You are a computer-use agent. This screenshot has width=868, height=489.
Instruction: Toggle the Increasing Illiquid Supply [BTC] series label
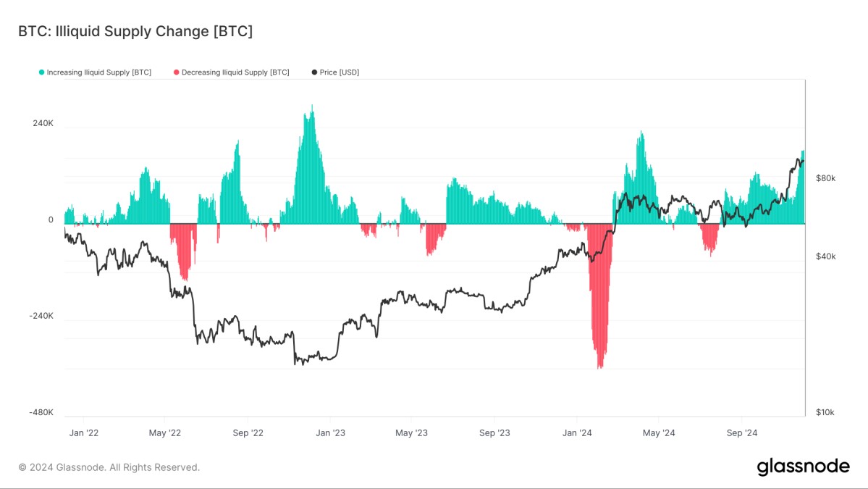tap(98, 72)
